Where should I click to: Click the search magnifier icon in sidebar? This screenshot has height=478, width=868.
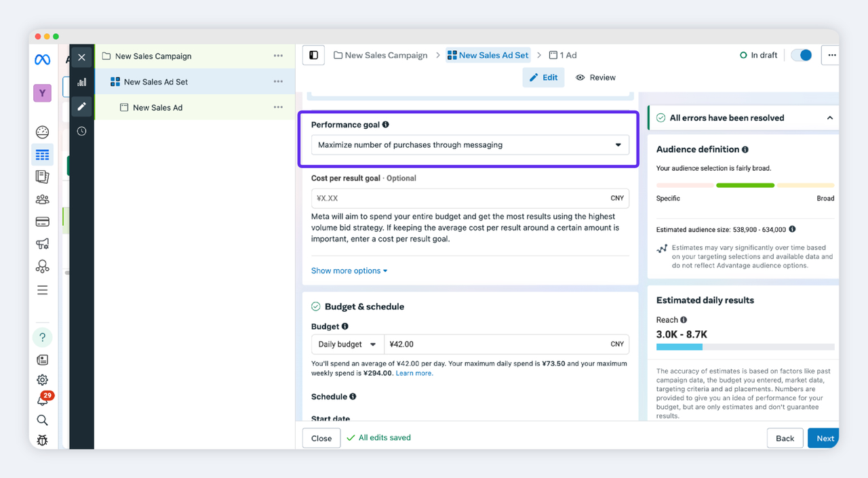(x=42, y=420)
